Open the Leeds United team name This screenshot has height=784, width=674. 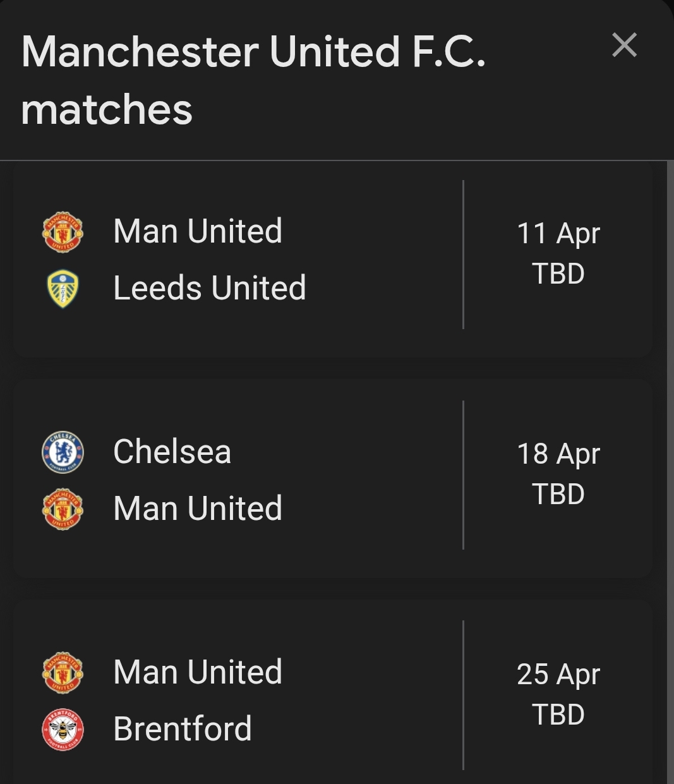point(209,288)
